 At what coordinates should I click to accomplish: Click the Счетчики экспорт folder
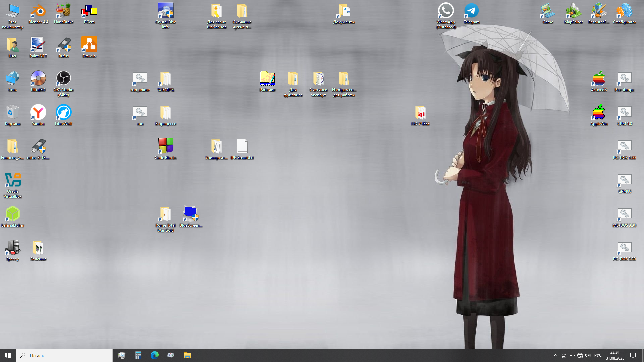[318, 84]
